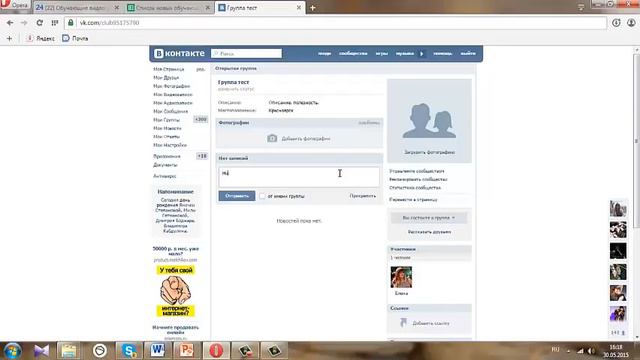The image size is (640, 360).
Task: Click 'Загрузить фотографию' under group avatar
Action: click(x=429, y=152)
